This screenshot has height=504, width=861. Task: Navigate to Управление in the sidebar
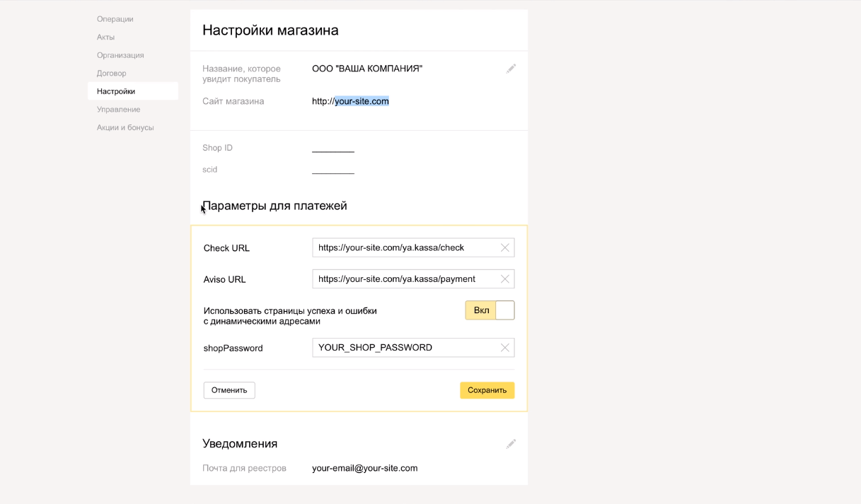(x=119, y=110)
